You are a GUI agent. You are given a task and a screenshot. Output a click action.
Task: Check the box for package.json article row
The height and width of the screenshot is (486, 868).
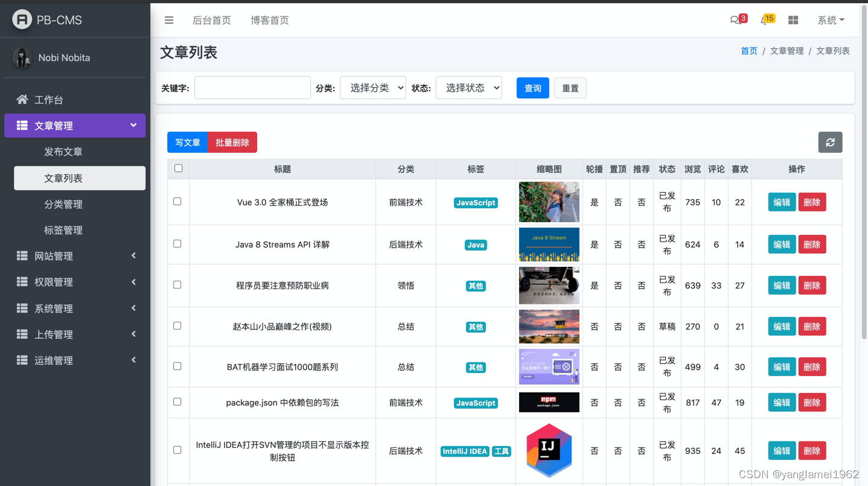pyautogui.click(x=177, y=402)
